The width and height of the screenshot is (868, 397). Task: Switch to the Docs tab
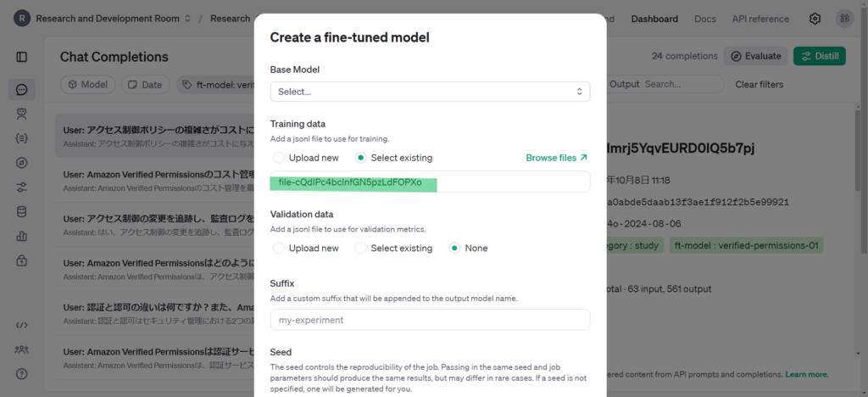(x=704, y=19)
